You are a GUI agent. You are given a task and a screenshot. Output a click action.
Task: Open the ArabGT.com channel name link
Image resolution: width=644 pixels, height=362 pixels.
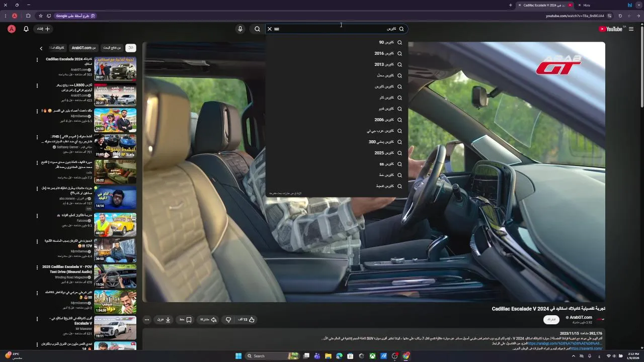[581, 317]
